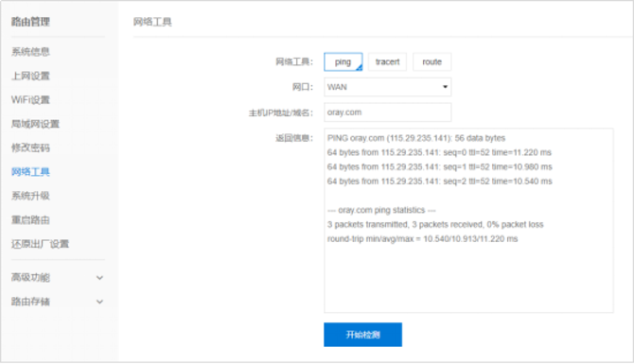Image resolution: width=634 pixels, height=364 pixels.
Task: Go to 上网设置 page
Action: [x=30, y=76]
